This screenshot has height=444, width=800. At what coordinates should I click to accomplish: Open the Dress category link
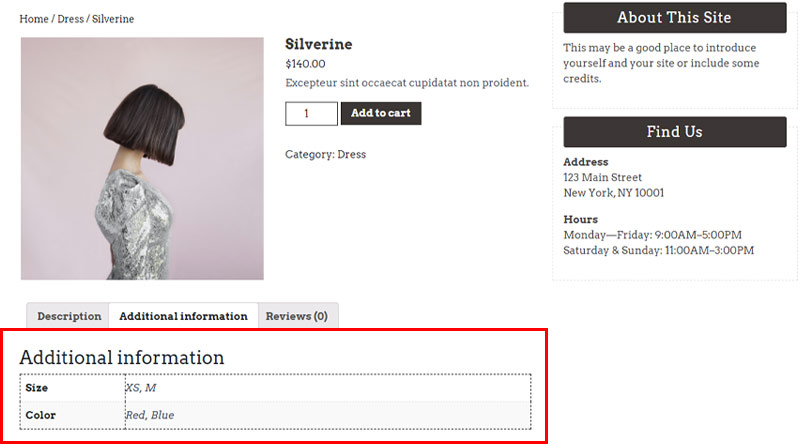pyautogui.click(x=352, y=154)
